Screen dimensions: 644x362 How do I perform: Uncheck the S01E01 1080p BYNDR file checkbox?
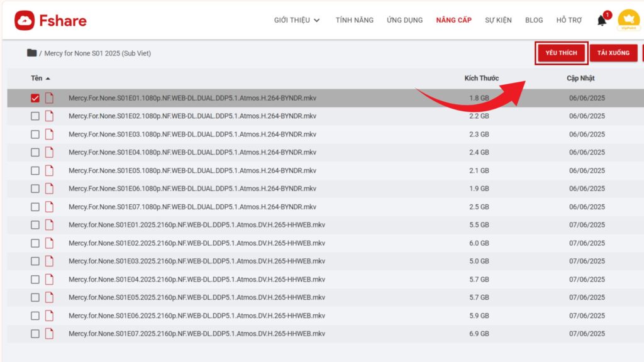pos(35,98)
